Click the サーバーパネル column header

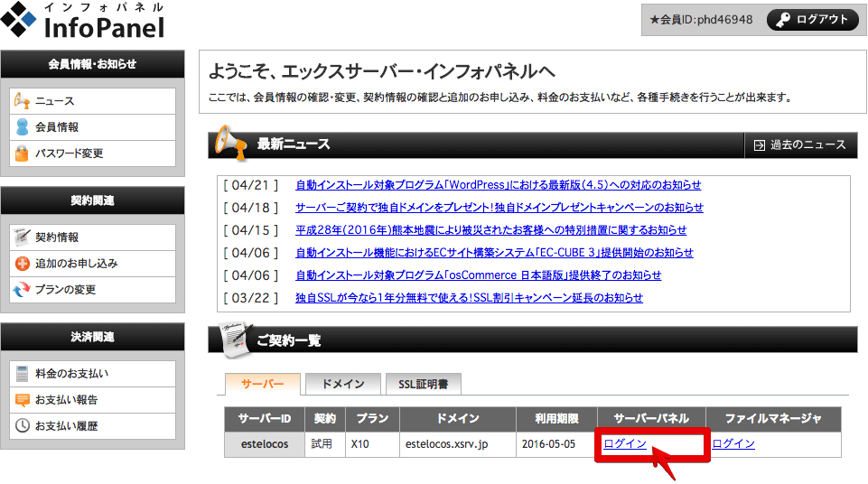pyautogui.click(x=651, y=419)
